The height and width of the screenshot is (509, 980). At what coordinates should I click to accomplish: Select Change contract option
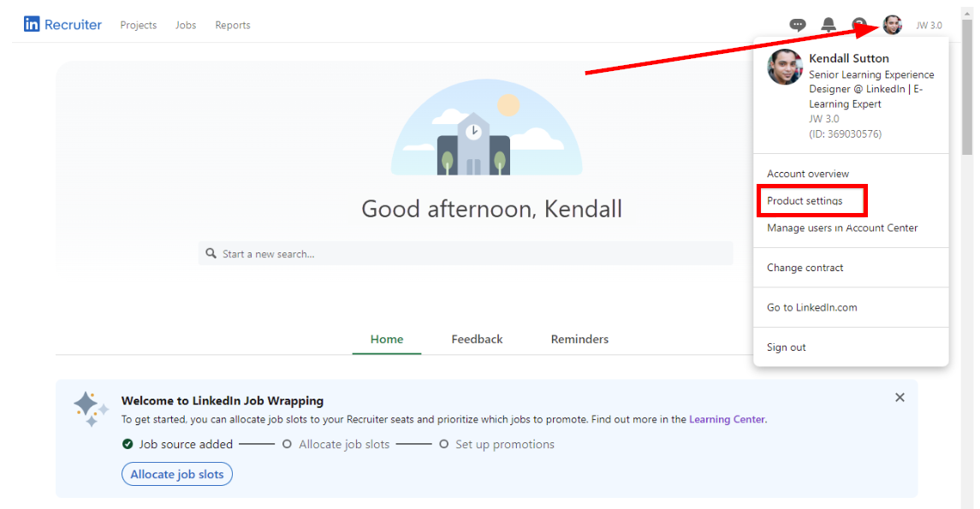[x=805, y=267]
